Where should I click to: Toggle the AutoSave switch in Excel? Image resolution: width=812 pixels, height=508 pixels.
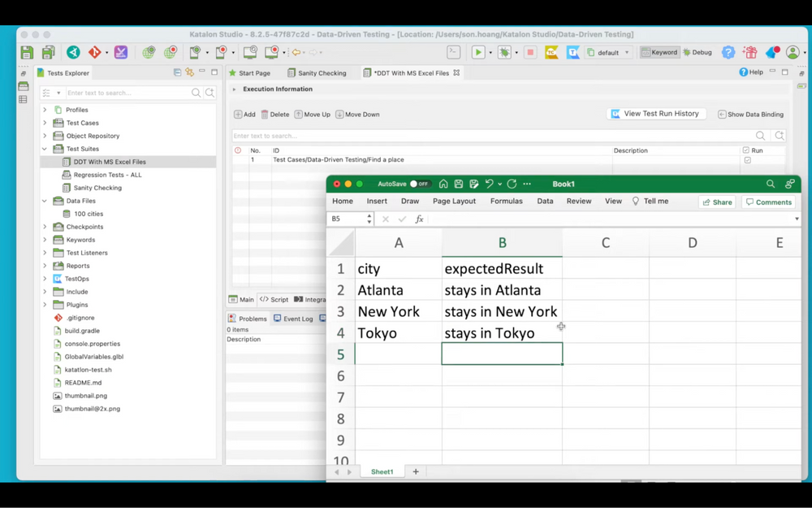coord(419,185)
